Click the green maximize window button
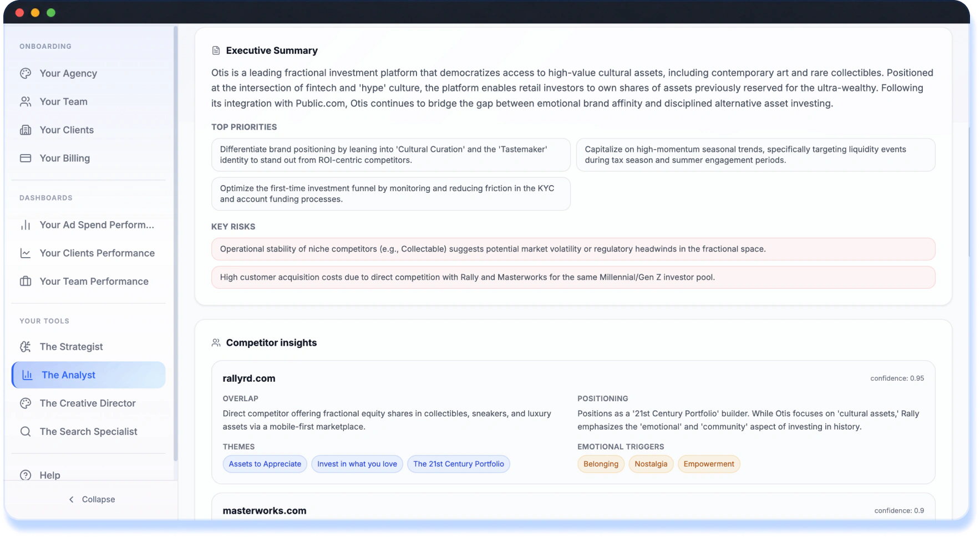 51,12
